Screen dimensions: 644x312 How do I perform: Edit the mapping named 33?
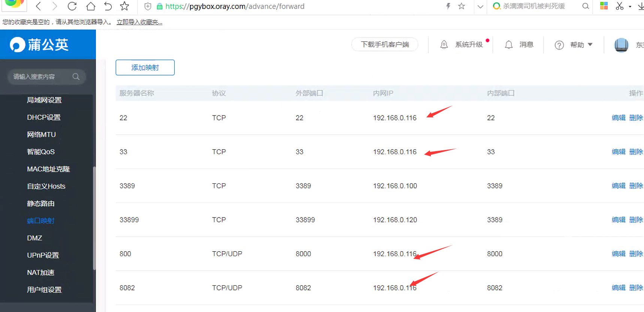click(619, 152)
